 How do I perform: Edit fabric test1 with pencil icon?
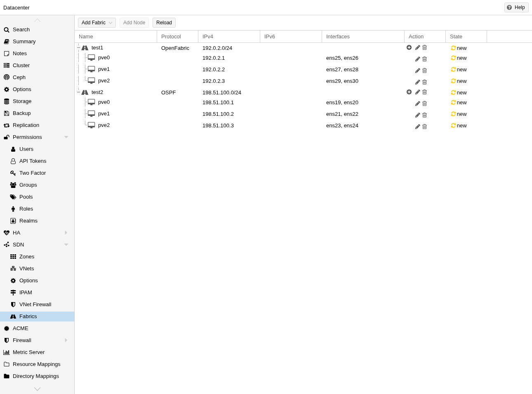(417, 47)
